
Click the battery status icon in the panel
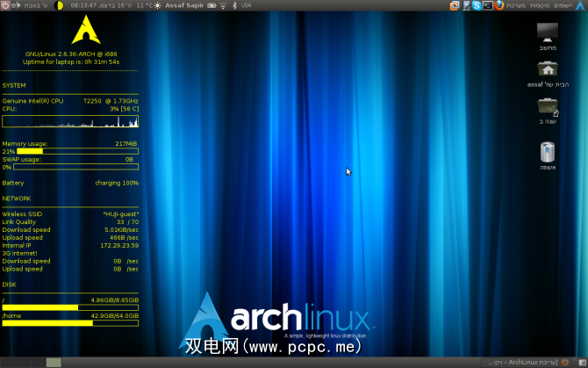click(212, 5)
